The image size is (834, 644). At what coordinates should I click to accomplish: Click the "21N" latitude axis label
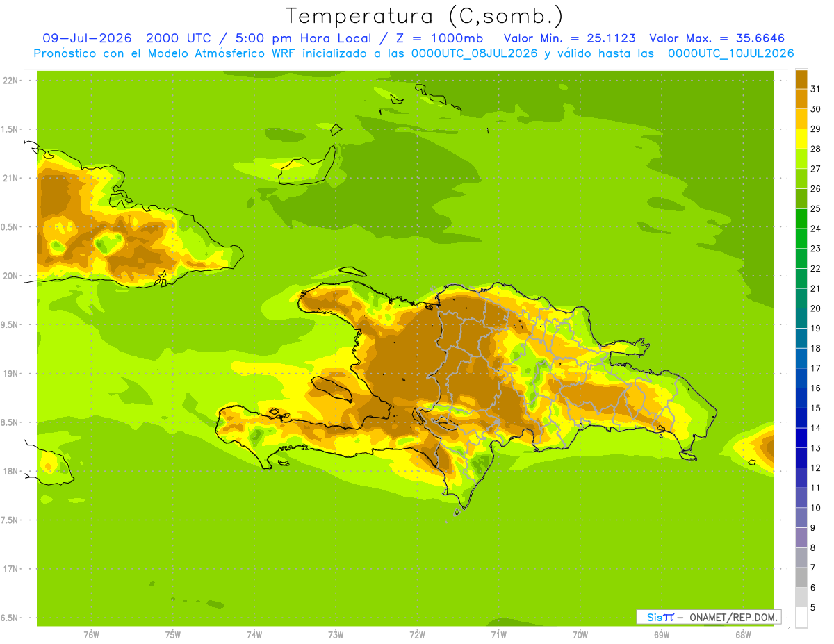(x=11, y=178)
